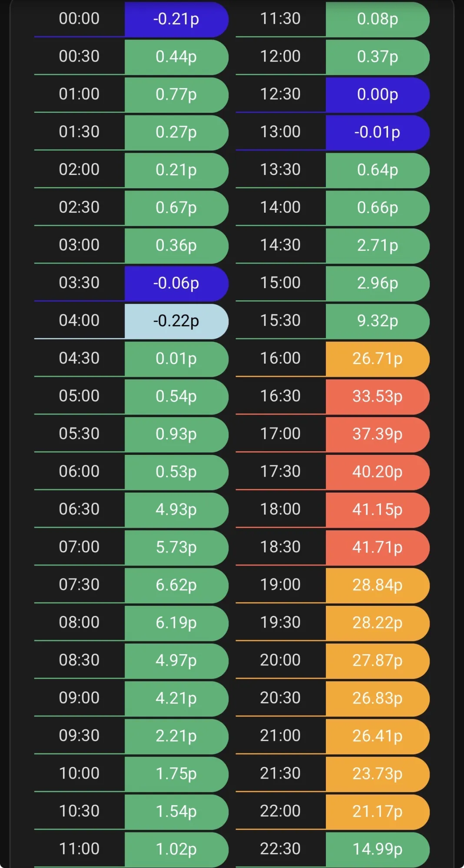Screen dimensions: 464x868
Task: Click the 07:00 time slot label
Action: [79, 547]
